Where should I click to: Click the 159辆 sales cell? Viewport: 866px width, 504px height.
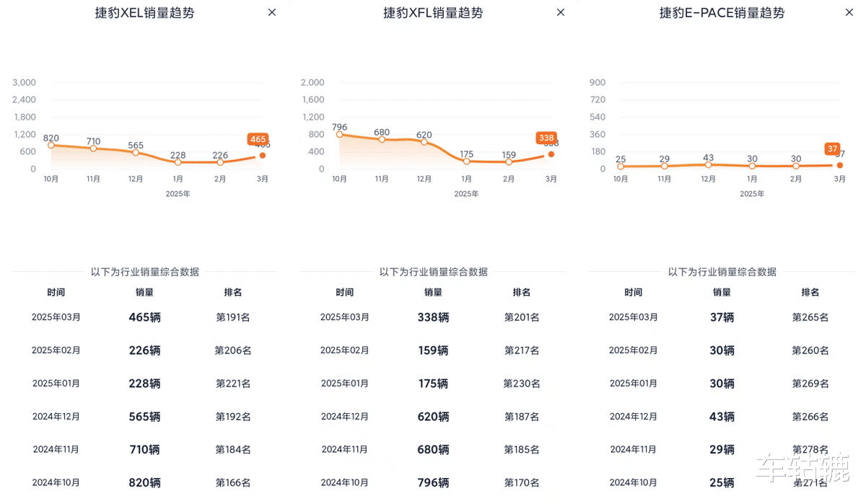pos(433,350)
